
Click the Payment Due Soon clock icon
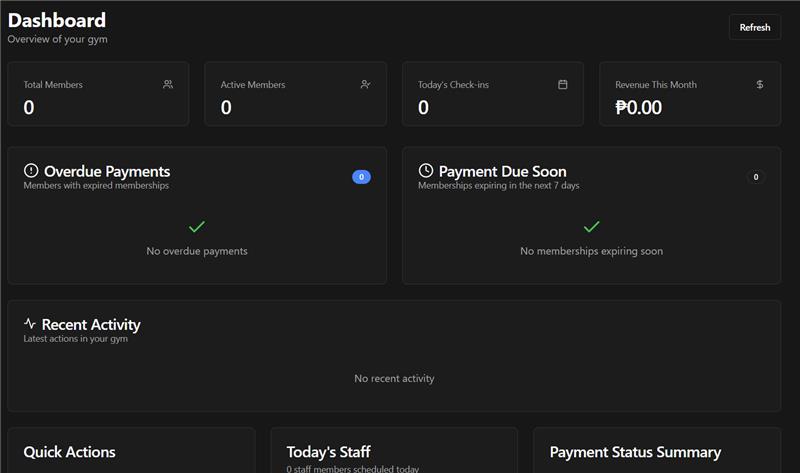pos(426,171)
